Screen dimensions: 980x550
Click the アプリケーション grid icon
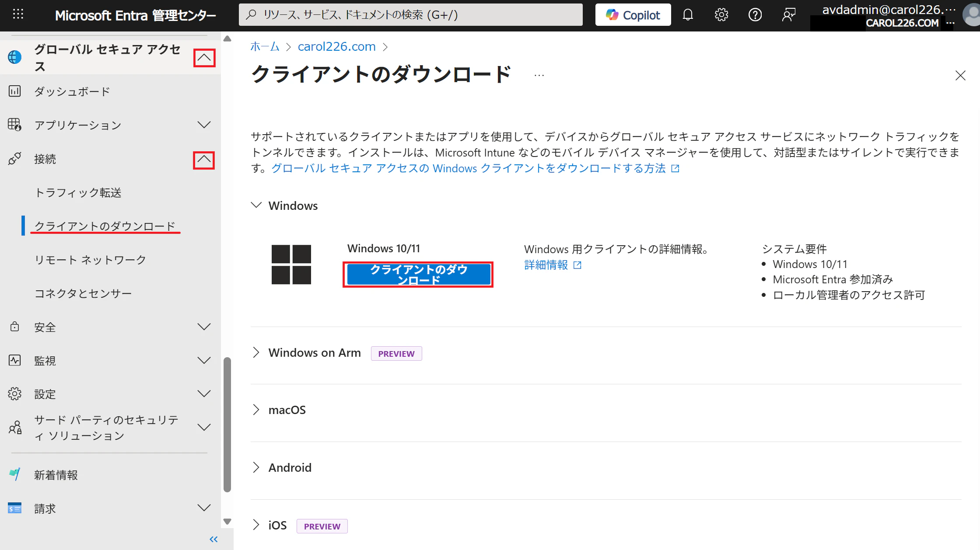14,125
